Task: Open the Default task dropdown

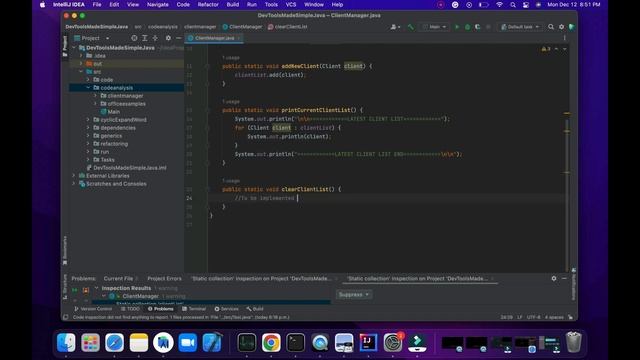Action: 520,27
